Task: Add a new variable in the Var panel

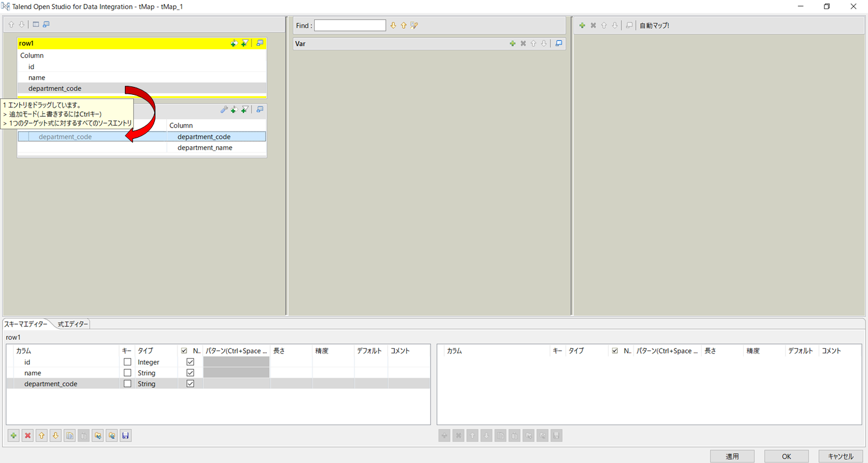Action: (513, 43)
